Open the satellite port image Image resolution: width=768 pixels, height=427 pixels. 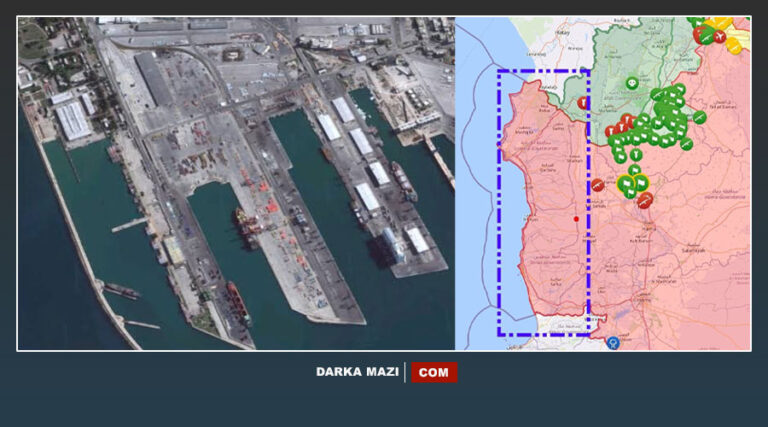pyautogui.click(x=236, y=183)
